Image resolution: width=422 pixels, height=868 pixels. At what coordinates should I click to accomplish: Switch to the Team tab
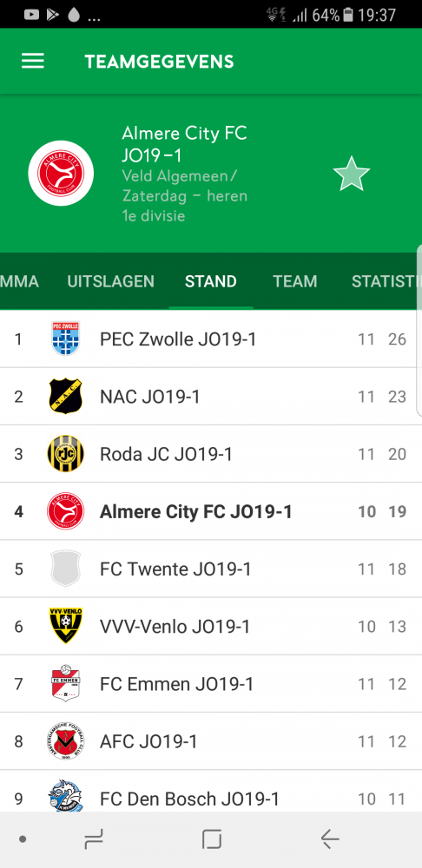[x=295, y=281]
